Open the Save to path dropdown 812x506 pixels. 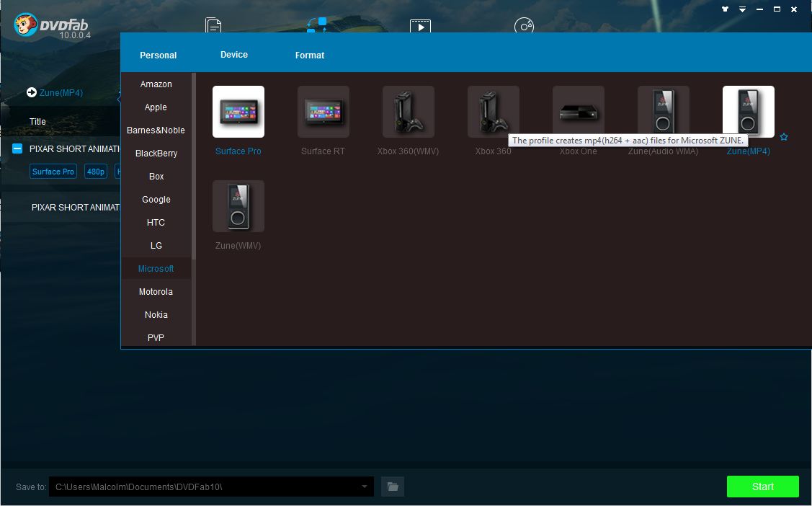[365, 487]
